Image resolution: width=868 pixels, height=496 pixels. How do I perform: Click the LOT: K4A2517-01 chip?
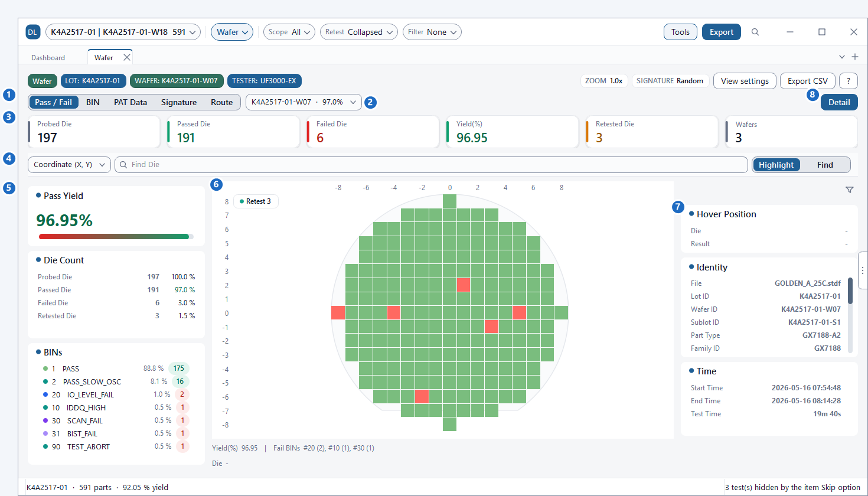point(92,81)
